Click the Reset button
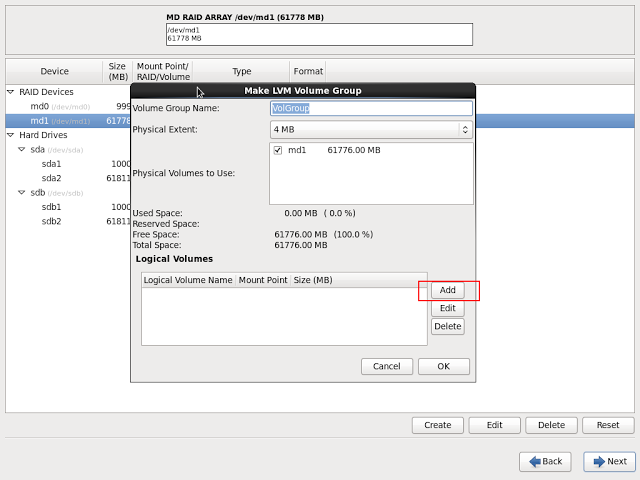The height and width of the screenshot is (480, 640). pos(608,425)
